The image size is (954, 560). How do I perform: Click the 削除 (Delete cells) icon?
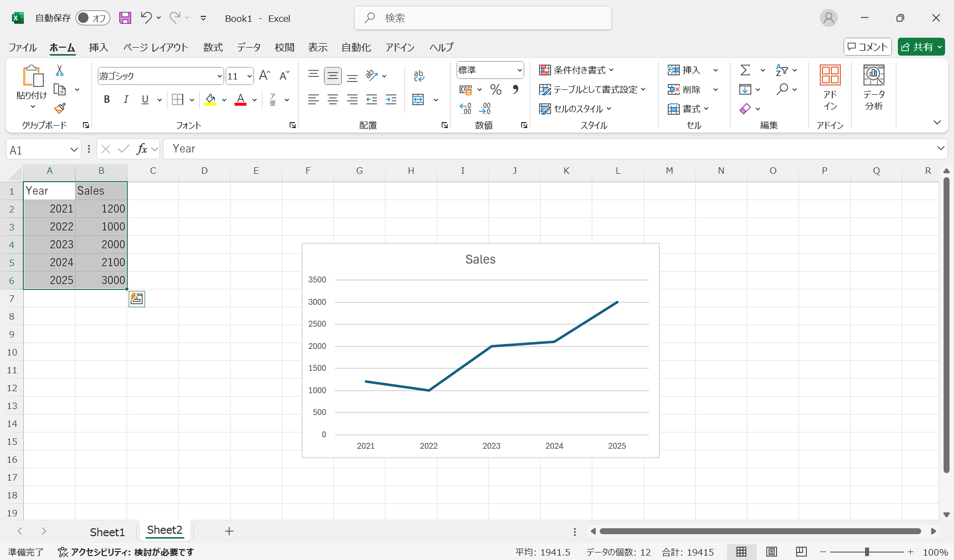(x=675, y=89)
